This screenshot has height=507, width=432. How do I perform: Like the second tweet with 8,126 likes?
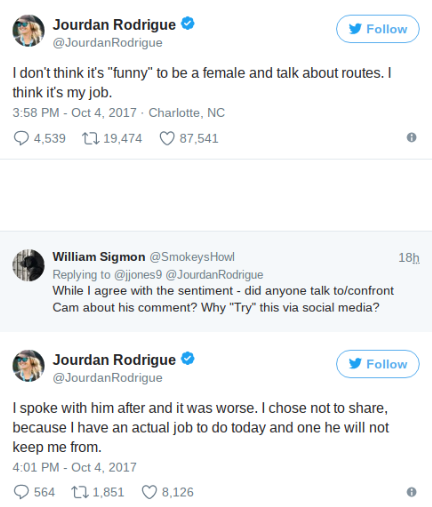pyautogui.click(x=149, y=492)
